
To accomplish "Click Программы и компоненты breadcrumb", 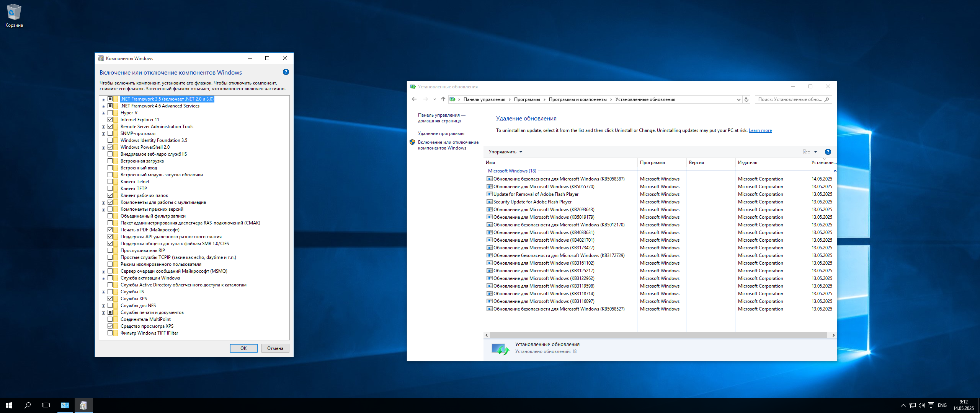I will (578, 99).
